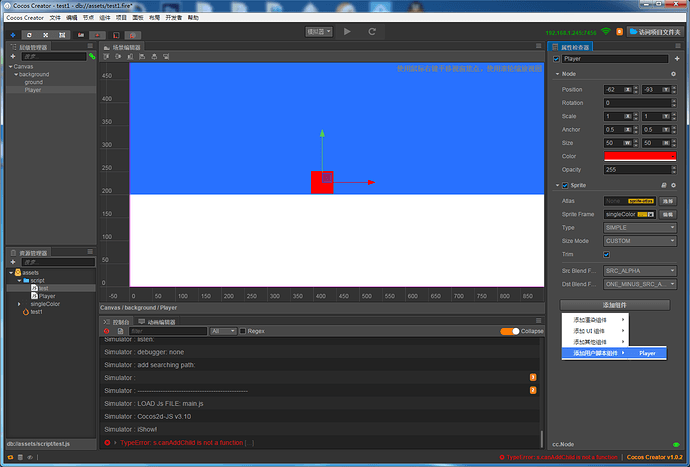
Task: Click the green link icon in hierarchy panel
Action: [x=92, y=56]
